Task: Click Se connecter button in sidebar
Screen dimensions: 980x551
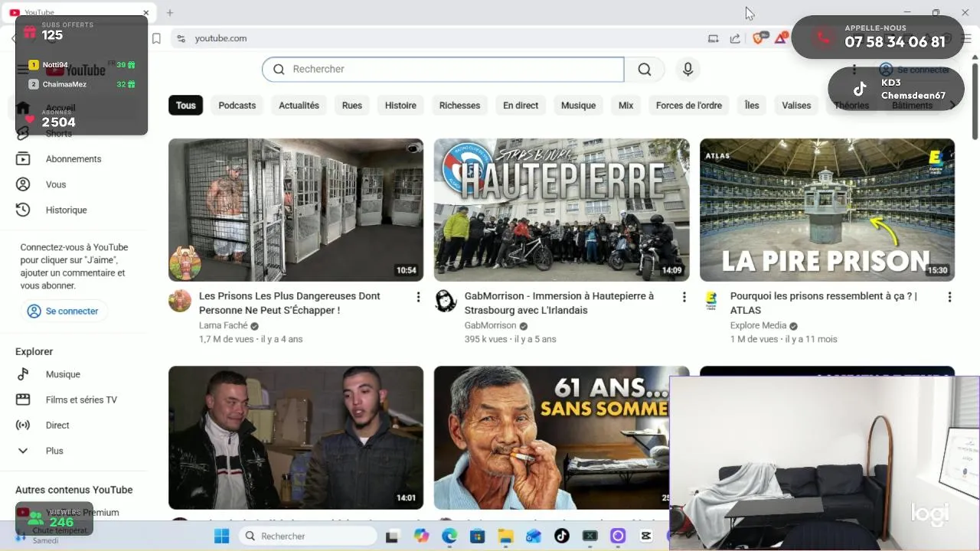Action: [64, 311]
